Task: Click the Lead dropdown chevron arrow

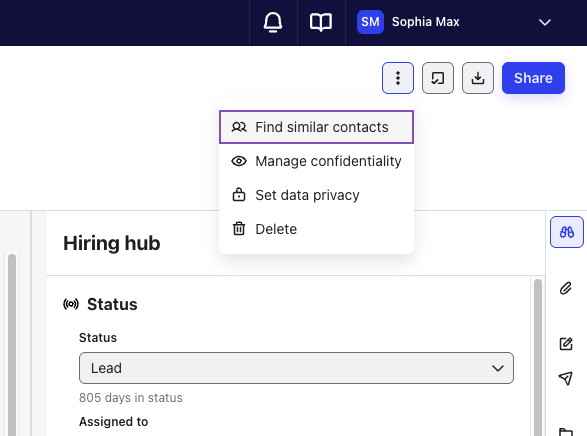Action: click(498, 368)
